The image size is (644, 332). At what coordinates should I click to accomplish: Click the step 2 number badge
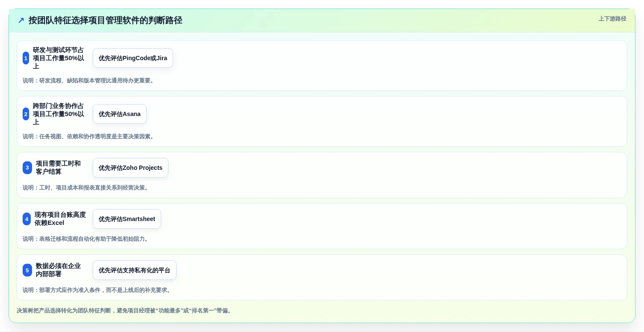coord(26,114)
